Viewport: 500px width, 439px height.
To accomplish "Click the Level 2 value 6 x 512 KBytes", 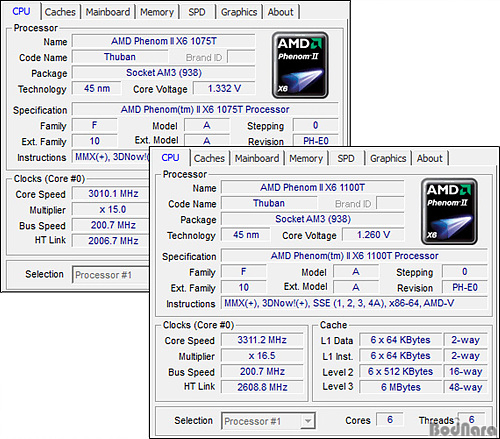I will (x=400, y=371).
